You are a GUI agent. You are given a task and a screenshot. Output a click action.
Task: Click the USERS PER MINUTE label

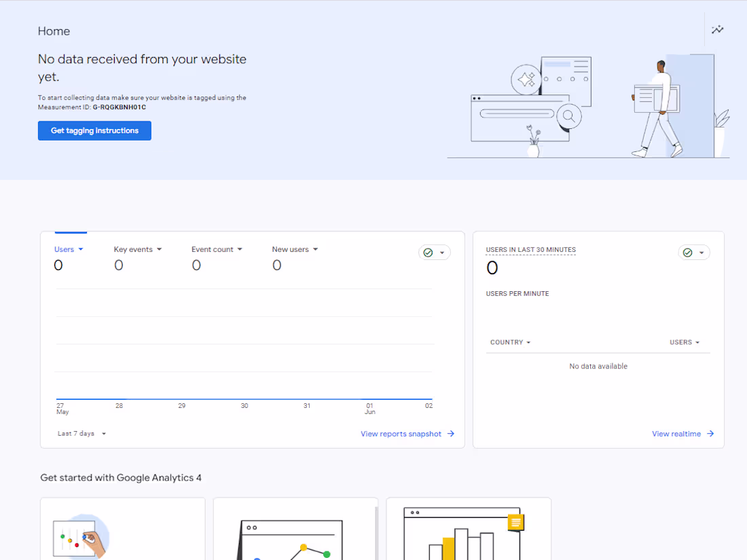click(517, 294)
